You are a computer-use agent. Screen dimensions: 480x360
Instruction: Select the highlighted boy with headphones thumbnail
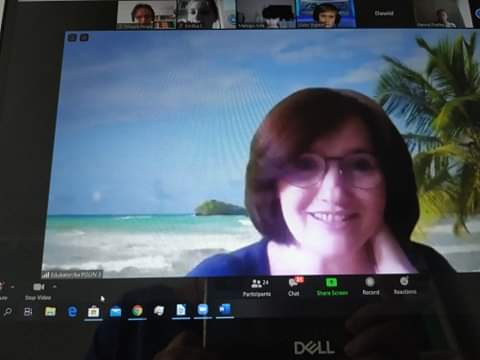tap(325, 14)
